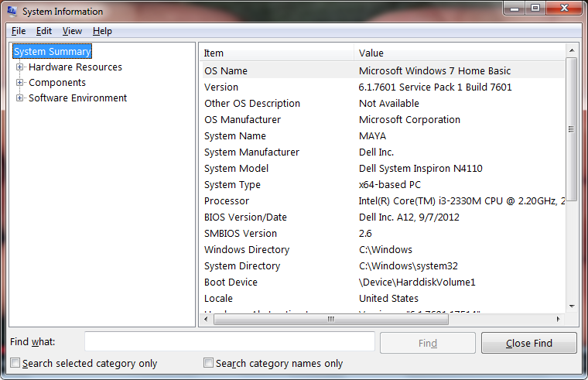Click the value C:\Windows
The width and height of the screenshot is (588, 380).
click(x=385, y=250)
